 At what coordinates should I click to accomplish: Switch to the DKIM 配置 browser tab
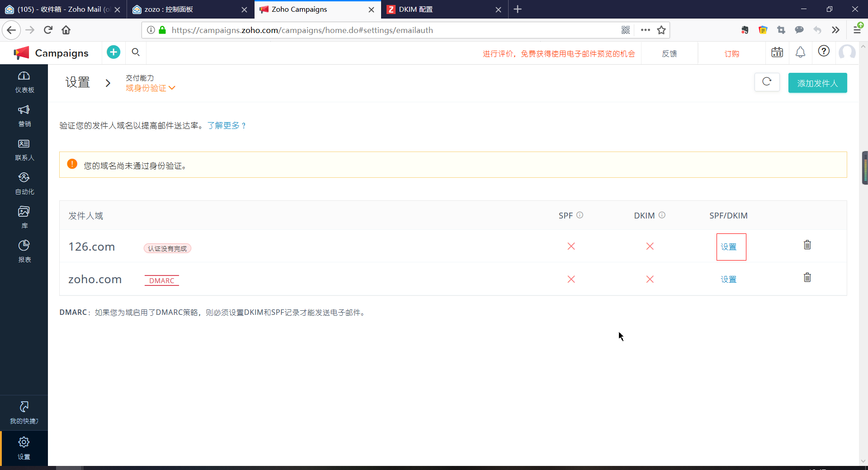441,9
